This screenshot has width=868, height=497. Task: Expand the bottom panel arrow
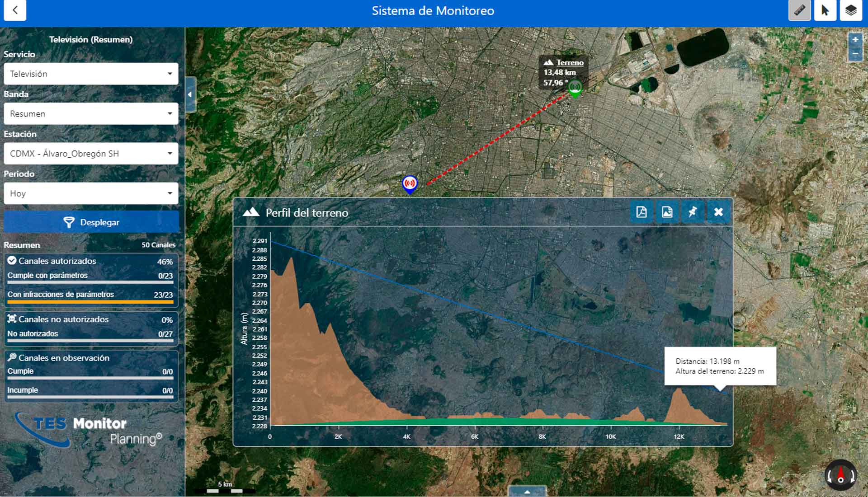(x=527, y=492)
